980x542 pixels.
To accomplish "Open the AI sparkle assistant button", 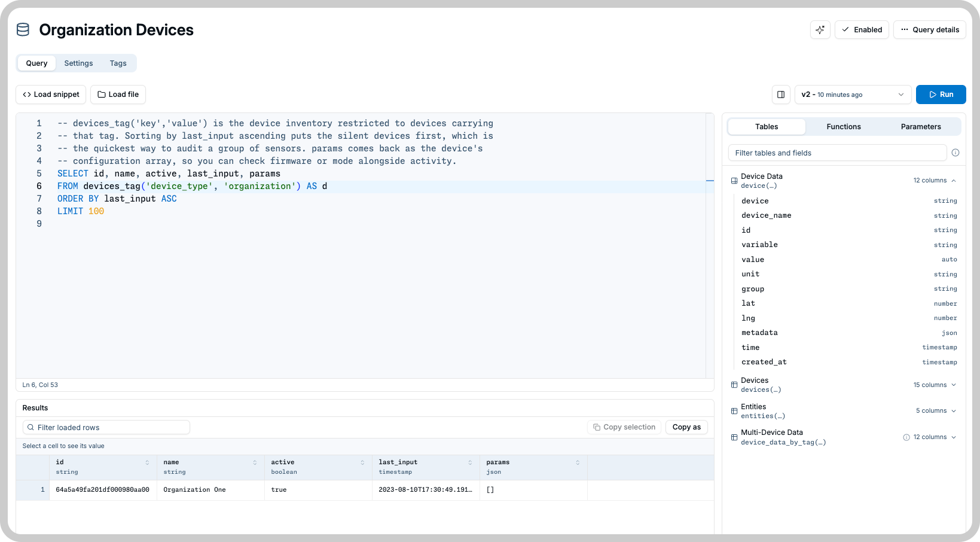I will click(x=820, y=30).
